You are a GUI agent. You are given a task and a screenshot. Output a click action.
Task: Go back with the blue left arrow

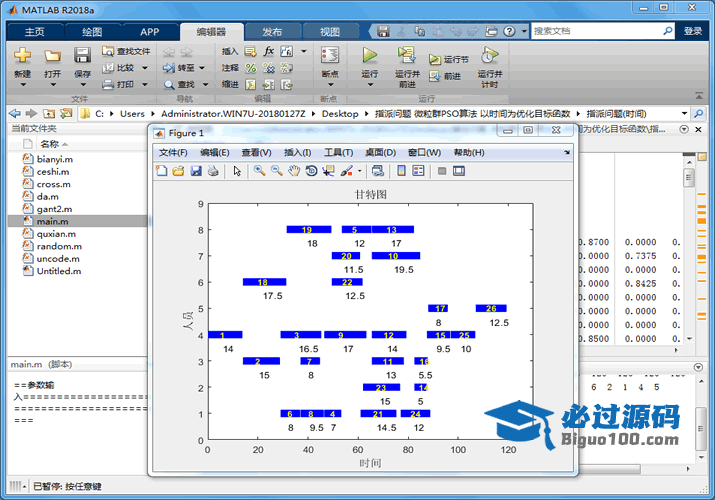point(15,113)
